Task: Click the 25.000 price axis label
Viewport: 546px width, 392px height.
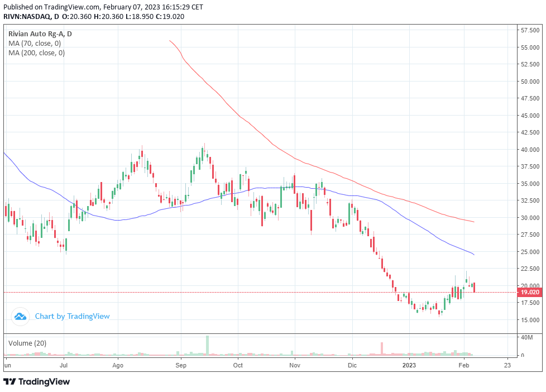Action: coord(530,252)
